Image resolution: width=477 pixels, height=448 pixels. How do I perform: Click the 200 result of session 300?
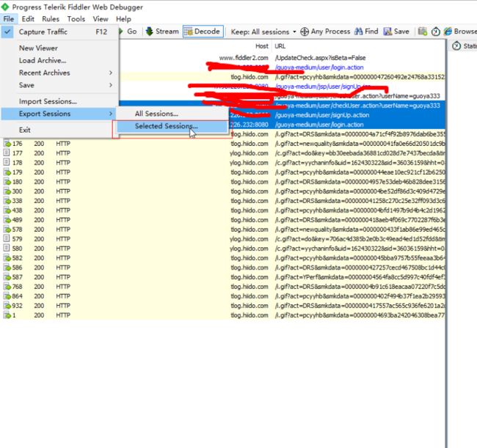39,191
